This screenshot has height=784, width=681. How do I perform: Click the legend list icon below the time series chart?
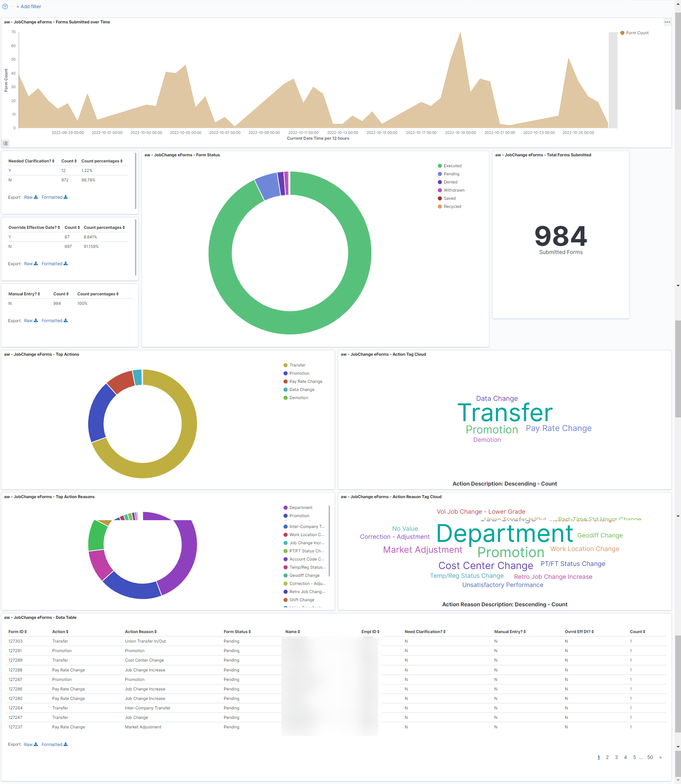[5, 143]
